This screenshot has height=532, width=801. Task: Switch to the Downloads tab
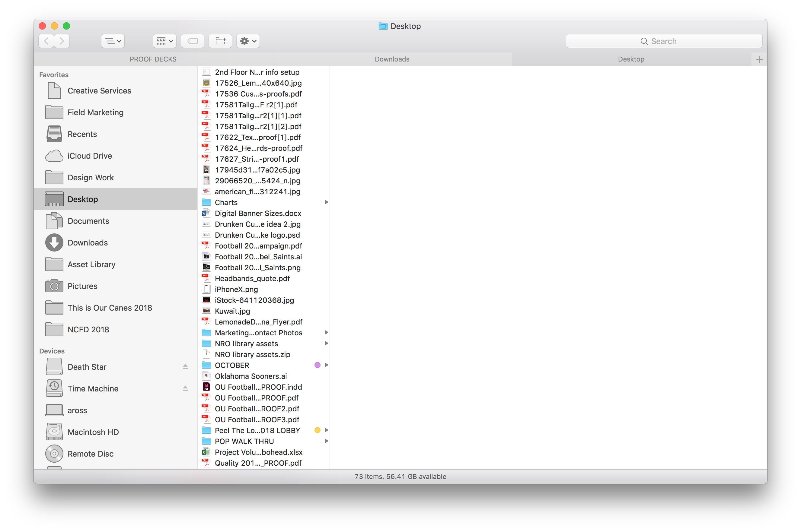(x=392, y=59)
